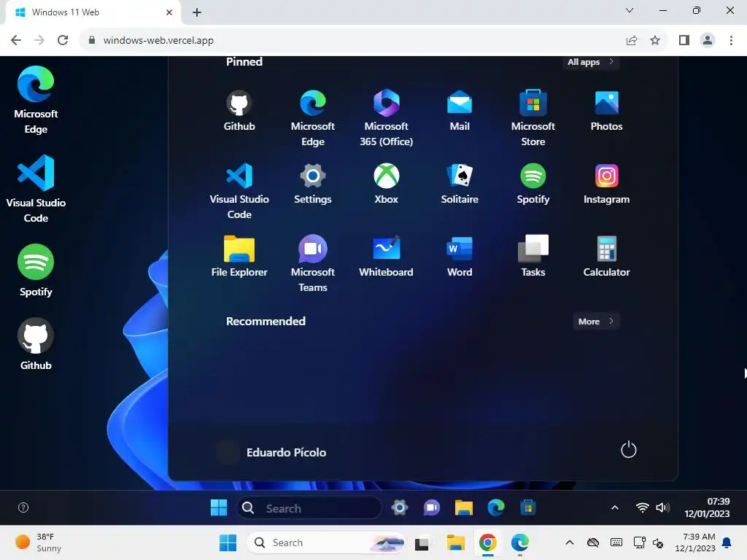The image size is (747, 560).
Task: Open the Whiteboard app
Action: pos(386,257)
